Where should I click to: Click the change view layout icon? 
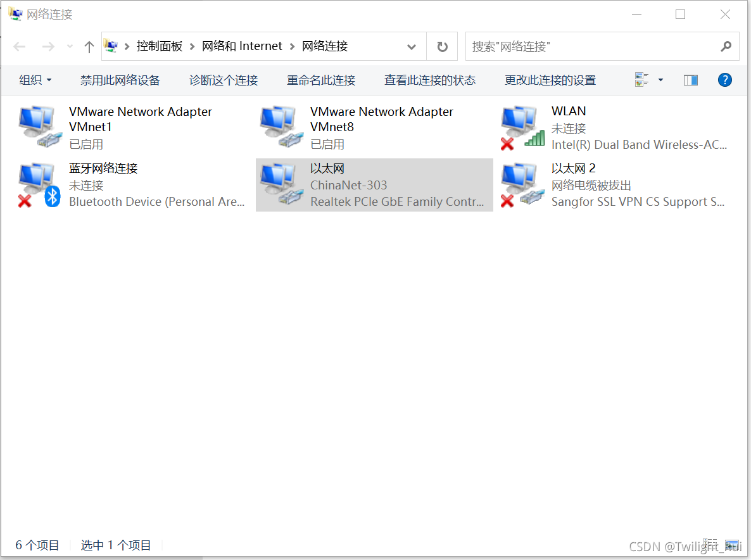click(642, 80)
